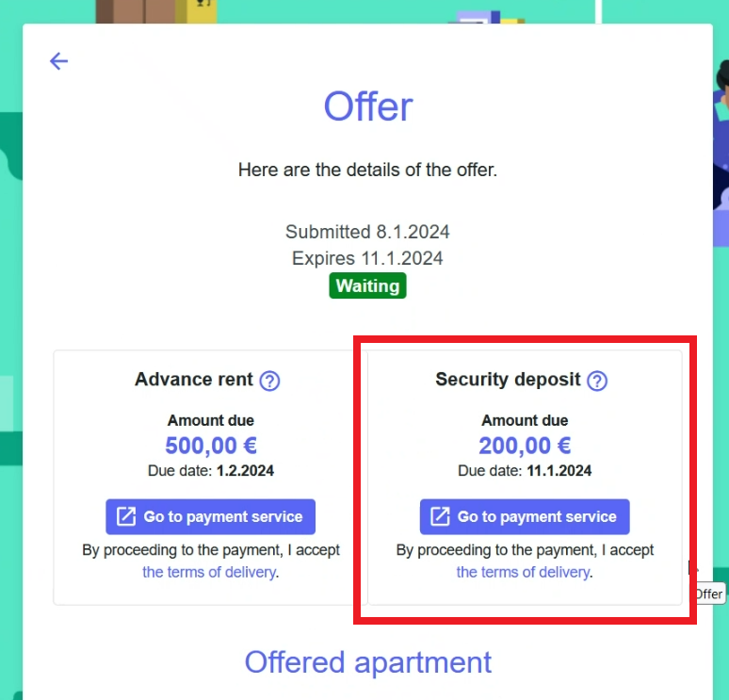Click the Expires 11.1.2024 line
This screenshot has width=729, height=700.
pyautogui.click(x=367, y=258)
